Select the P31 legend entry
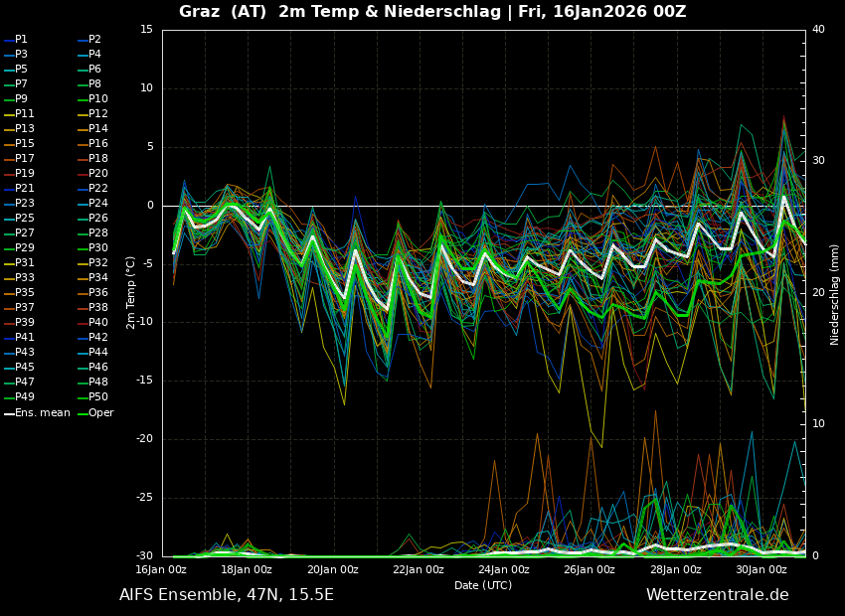Screen dimensions: 845x616 pos(19,262)
